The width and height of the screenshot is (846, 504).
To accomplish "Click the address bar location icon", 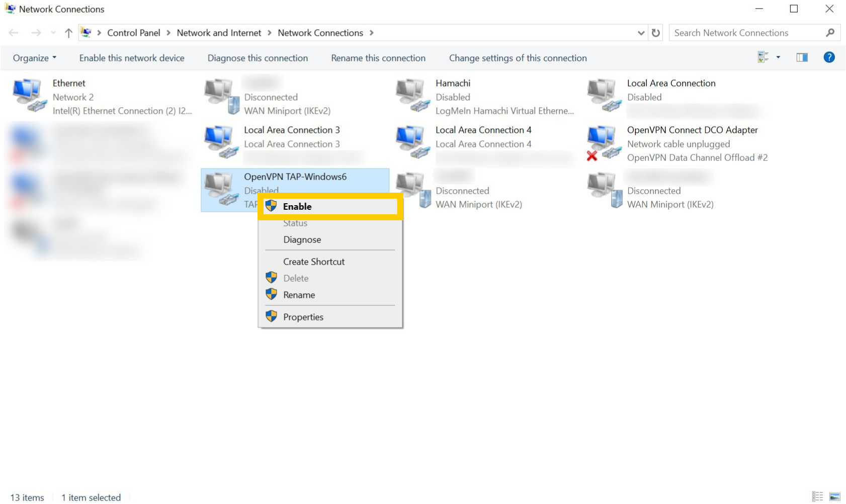I will (x=86, y=33).
